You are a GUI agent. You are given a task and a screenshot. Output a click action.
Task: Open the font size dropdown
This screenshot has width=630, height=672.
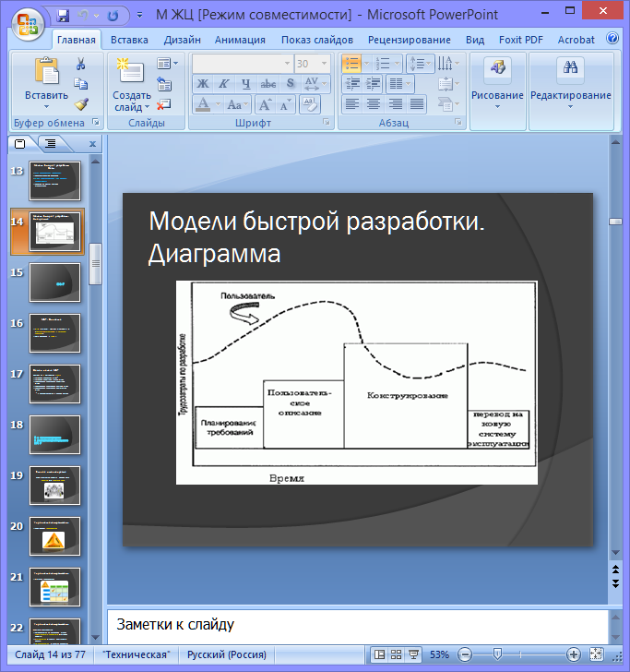(326, 64)
